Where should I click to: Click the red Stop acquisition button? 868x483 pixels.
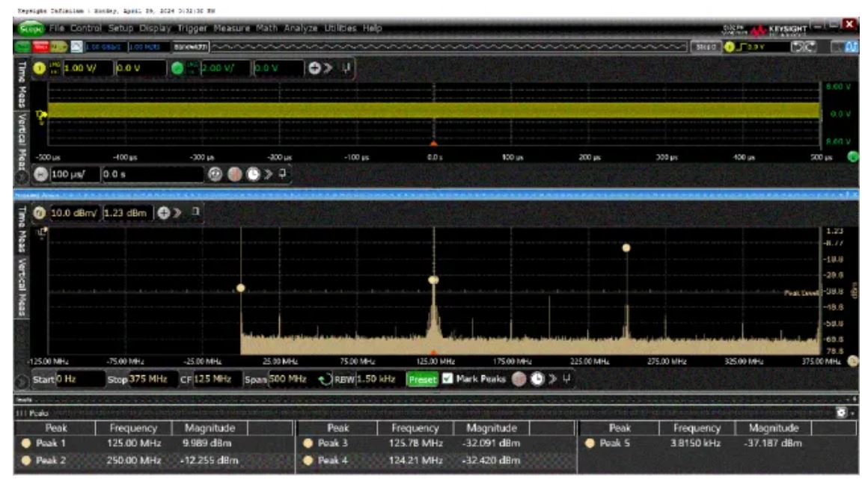(40, 47)
